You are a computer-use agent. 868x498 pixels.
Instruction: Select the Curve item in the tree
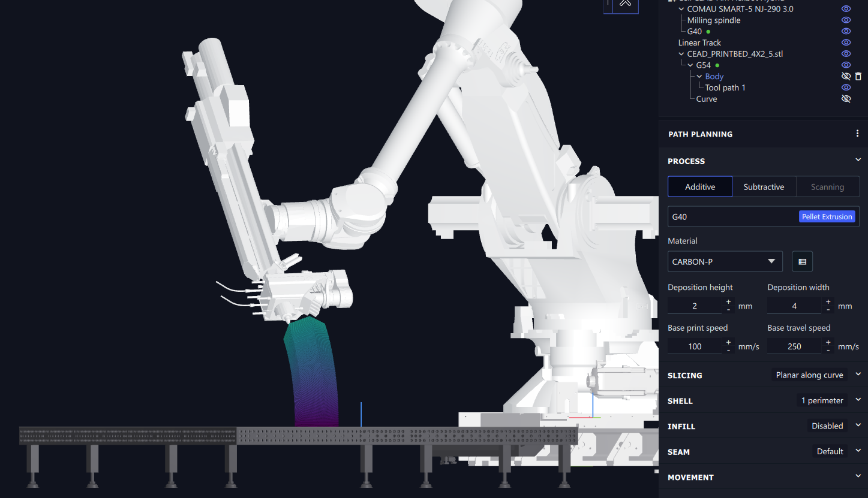pyautogui.click(x=707, y=99)
